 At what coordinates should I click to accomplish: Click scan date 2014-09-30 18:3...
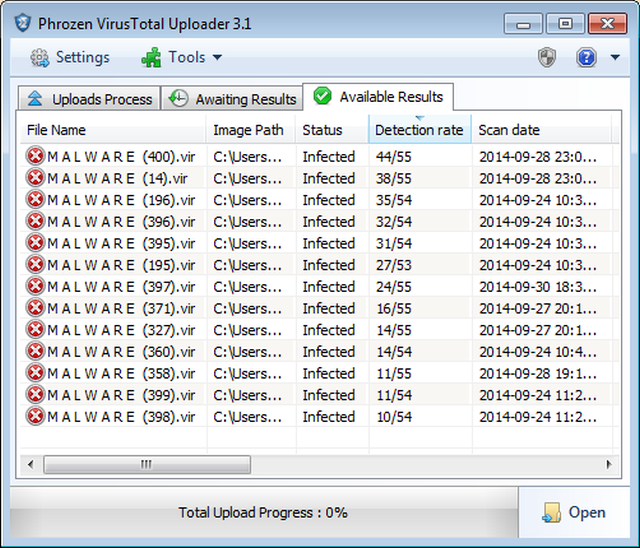pyautogui.click(x=538, y=286)
